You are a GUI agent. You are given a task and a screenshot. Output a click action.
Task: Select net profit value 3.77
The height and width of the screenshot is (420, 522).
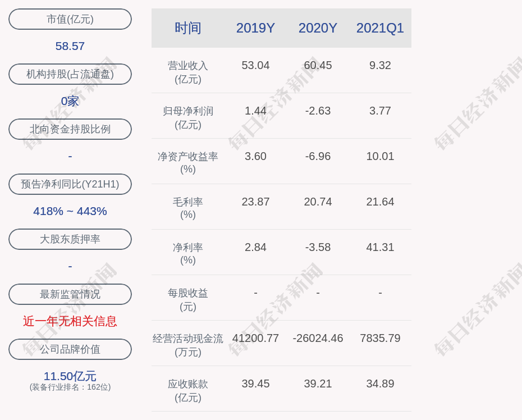(x=380, y=111)
